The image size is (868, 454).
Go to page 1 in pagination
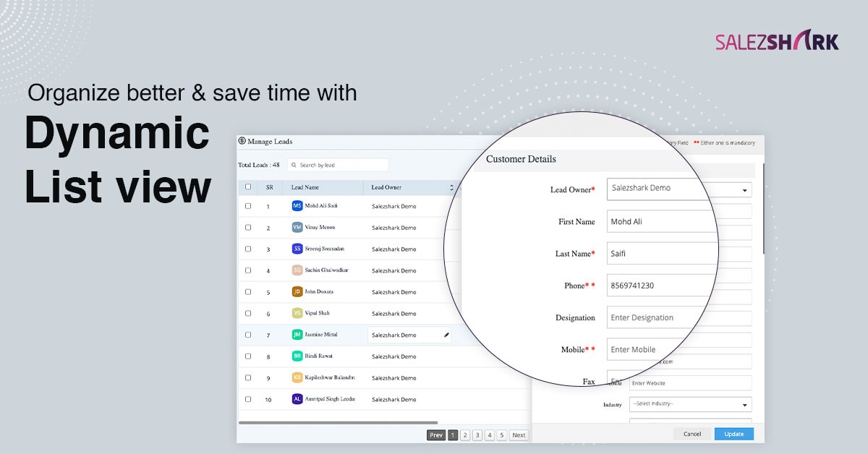pos(453,435)
